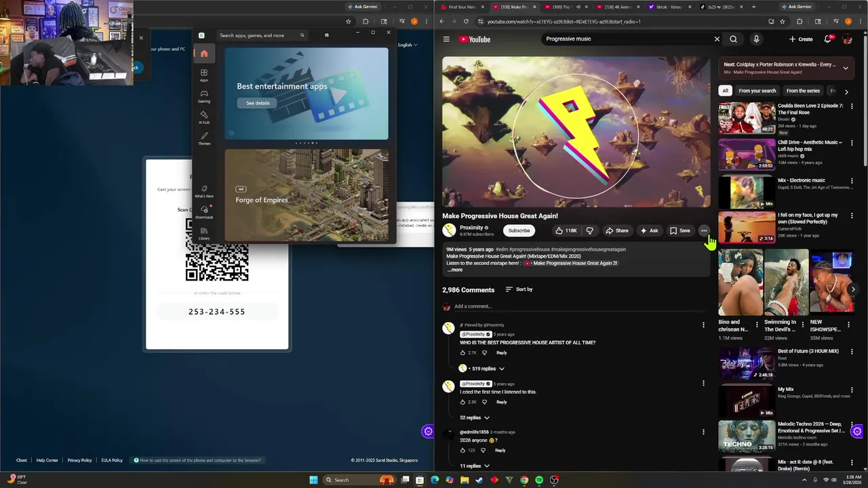Open a new browser tab
Viewport: 868px width, 488px height.
(753, 7)
